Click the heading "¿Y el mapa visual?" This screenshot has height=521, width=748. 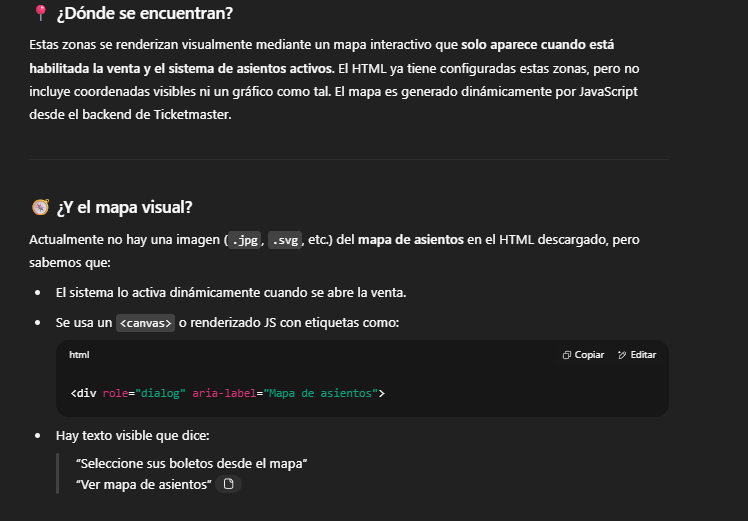tap(124, 208)
